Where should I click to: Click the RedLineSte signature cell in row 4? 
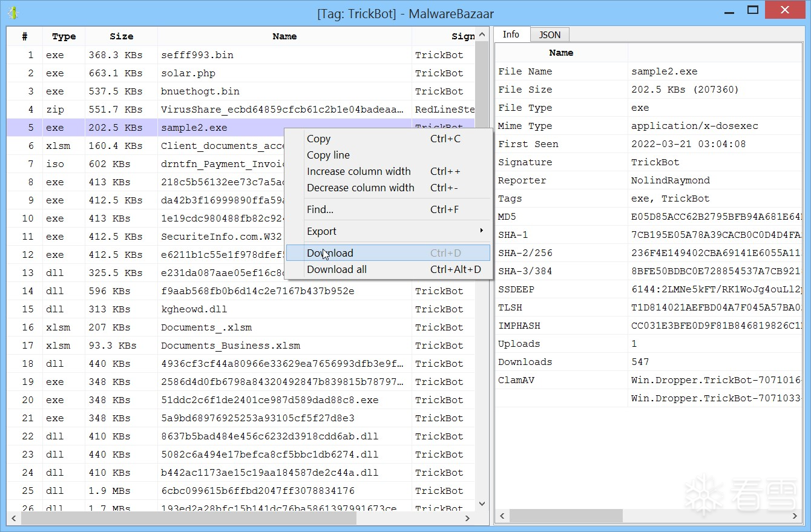[x=445, y=110]
